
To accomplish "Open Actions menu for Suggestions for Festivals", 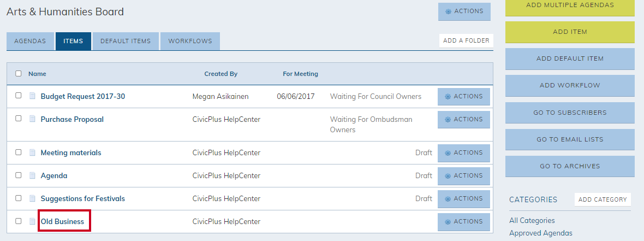I will 464,199.
